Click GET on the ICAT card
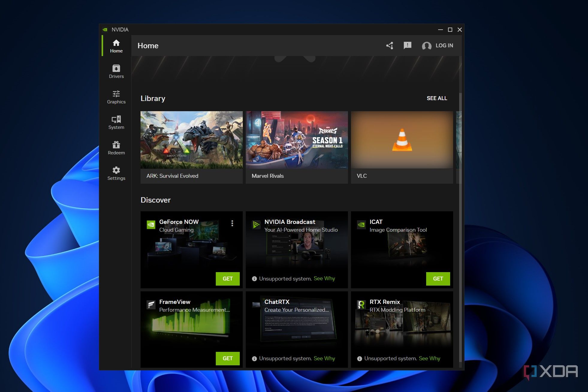 tap(438, 279)
